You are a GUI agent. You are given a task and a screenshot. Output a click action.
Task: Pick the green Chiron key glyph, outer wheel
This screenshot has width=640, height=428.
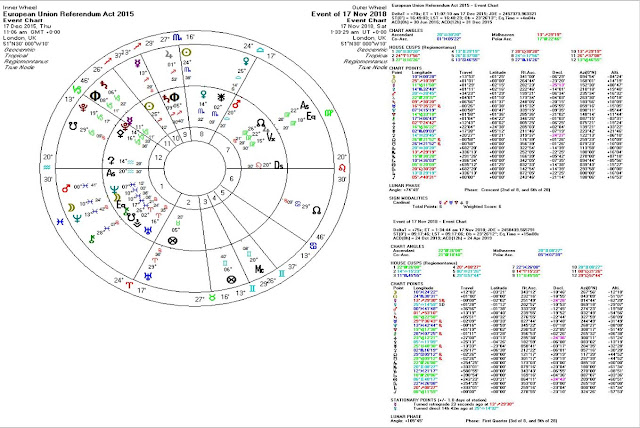(x=92, y=239)
